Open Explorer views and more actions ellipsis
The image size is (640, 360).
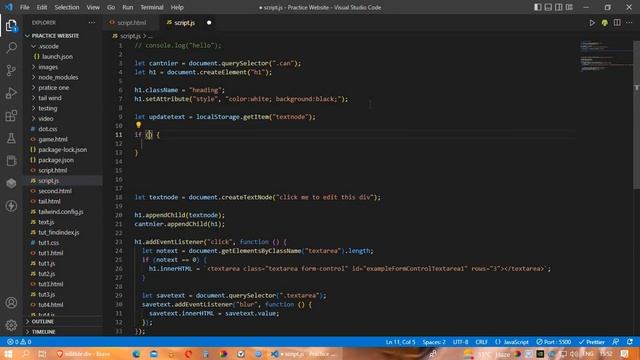coord(92,23)
